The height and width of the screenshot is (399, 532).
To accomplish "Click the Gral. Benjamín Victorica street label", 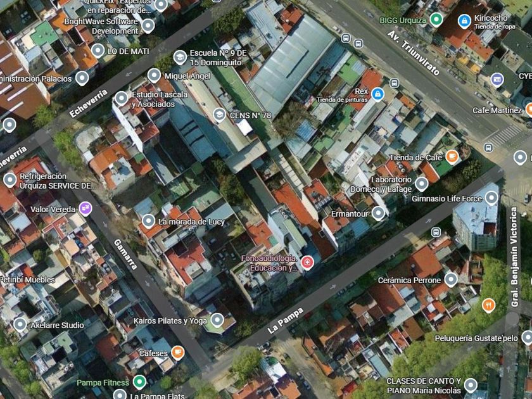I will (514, 257).
